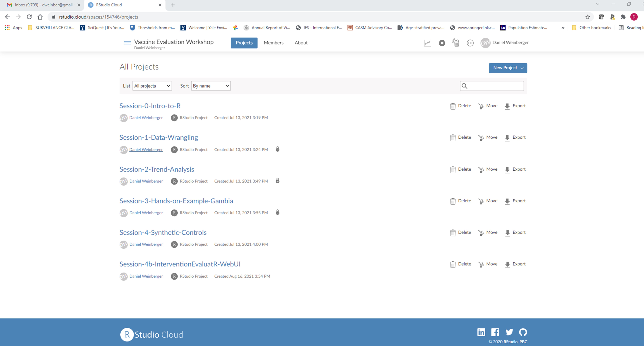Open Session-4b-InterventionEvaluatR-WebUI project link

coord(180,264)
